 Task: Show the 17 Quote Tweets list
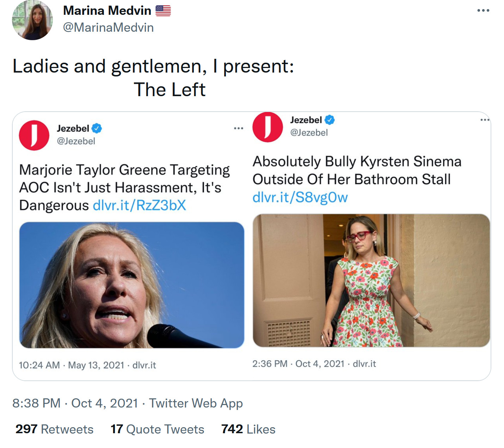[157, 429]
